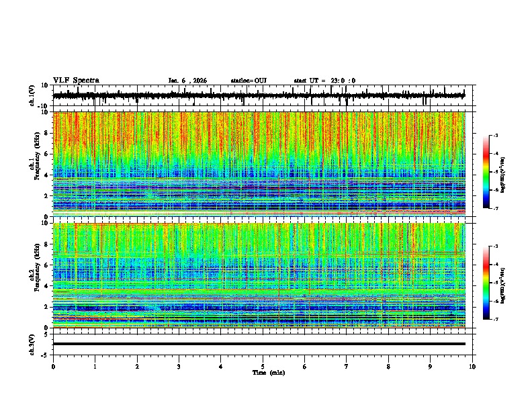Click the time axis tick label "9"
The image size is (532, 411).
point(430,367)
